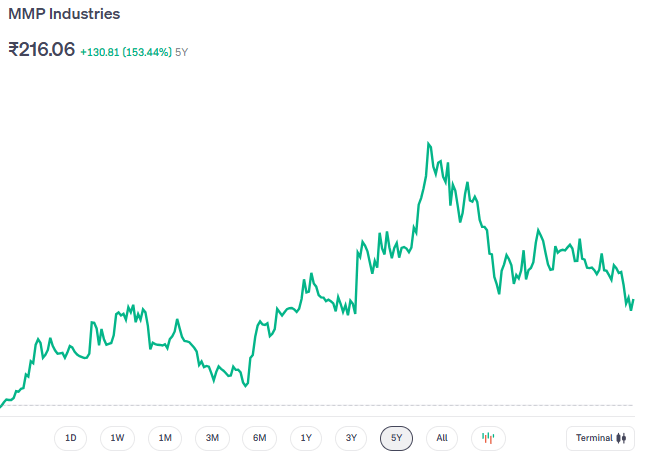The image size is (655, 460).
Task: Show 3M price history
Action: pyautogui.click(x=212, y=438)
